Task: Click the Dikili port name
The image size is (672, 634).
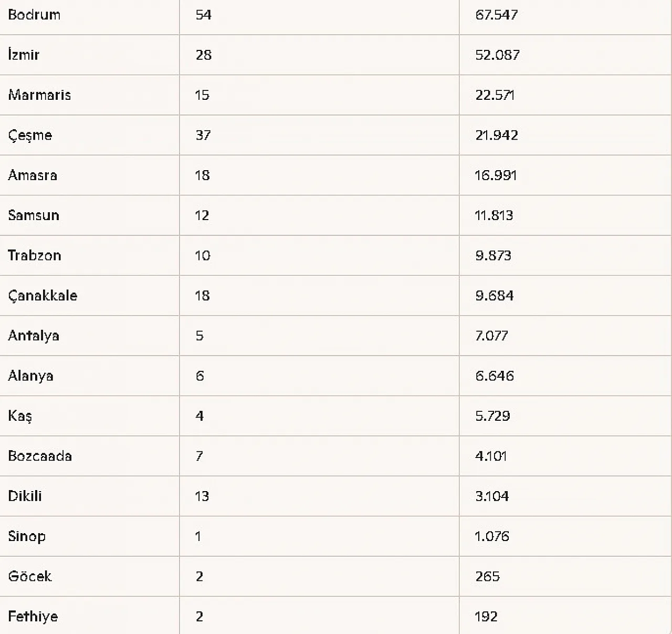Action: click(x=25, y=496)
